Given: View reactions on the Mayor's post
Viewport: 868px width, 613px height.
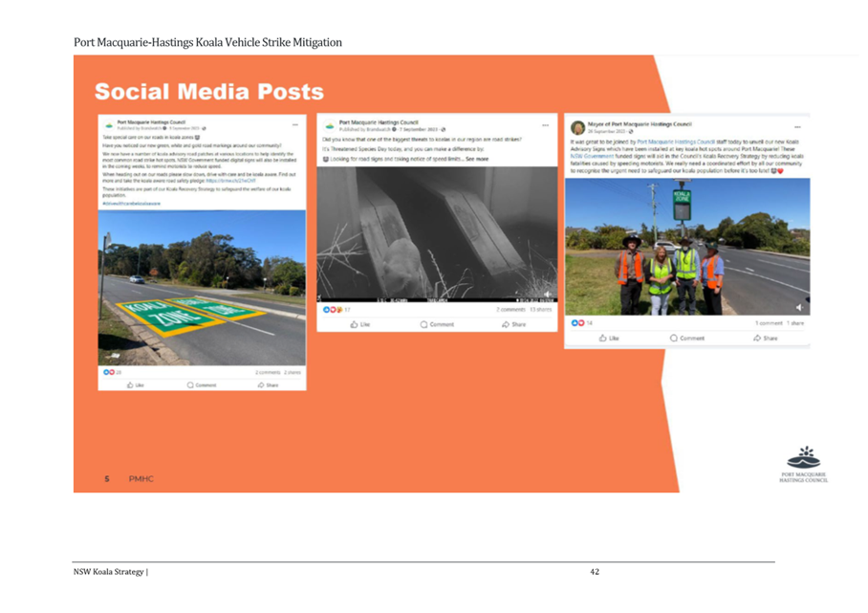Looking at the screenshot, I should point(582,323).
